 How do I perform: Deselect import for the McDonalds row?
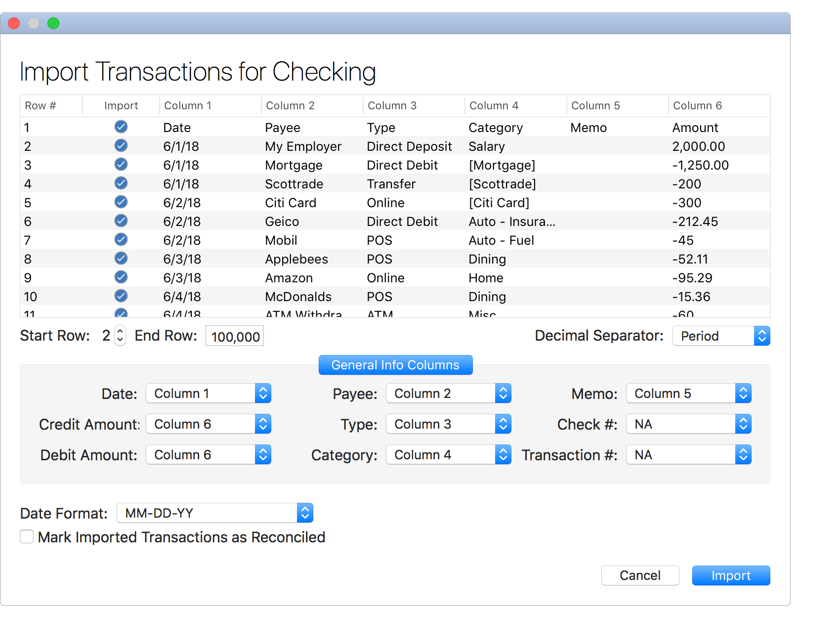pyautogui.click(x=121, y=296)
